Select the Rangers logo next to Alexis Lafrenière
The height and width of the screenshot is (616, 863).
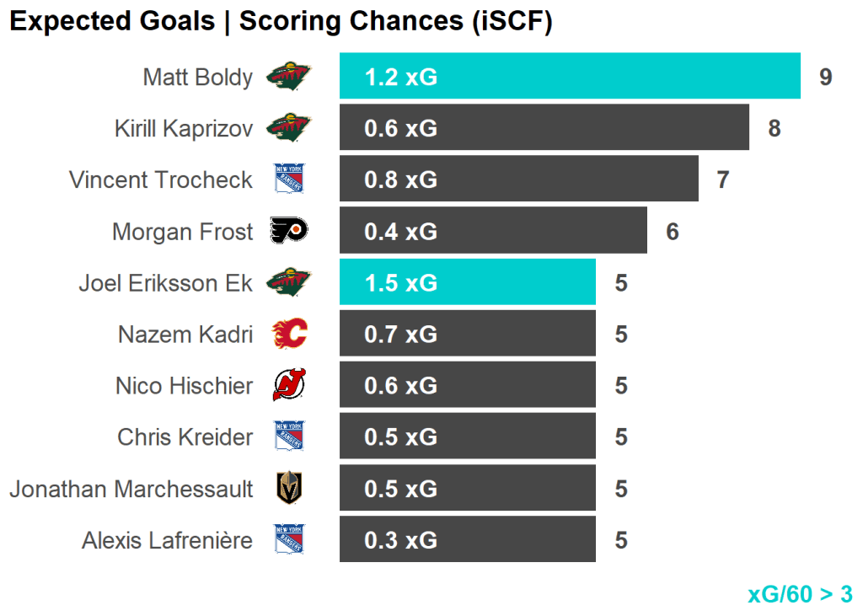click(288, 539)
